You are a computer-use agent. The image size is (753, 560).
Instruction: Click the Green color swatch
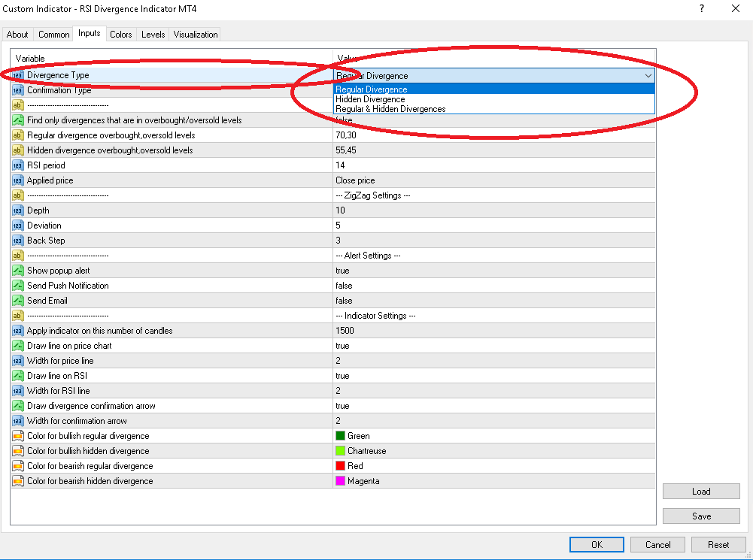click(x=341, y=436)
